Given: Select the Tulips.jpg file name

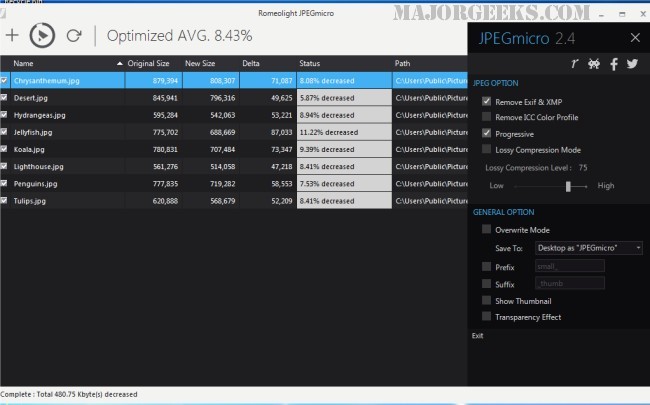Looking at the screenshot, I should click(29, 201).
